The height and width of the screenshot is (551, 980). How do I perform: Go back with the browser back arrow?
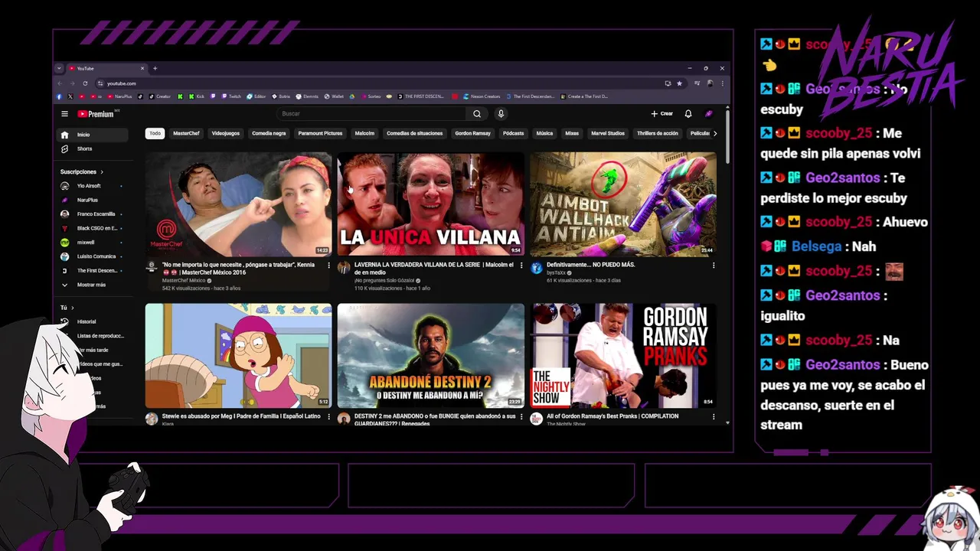pos(60,83)
